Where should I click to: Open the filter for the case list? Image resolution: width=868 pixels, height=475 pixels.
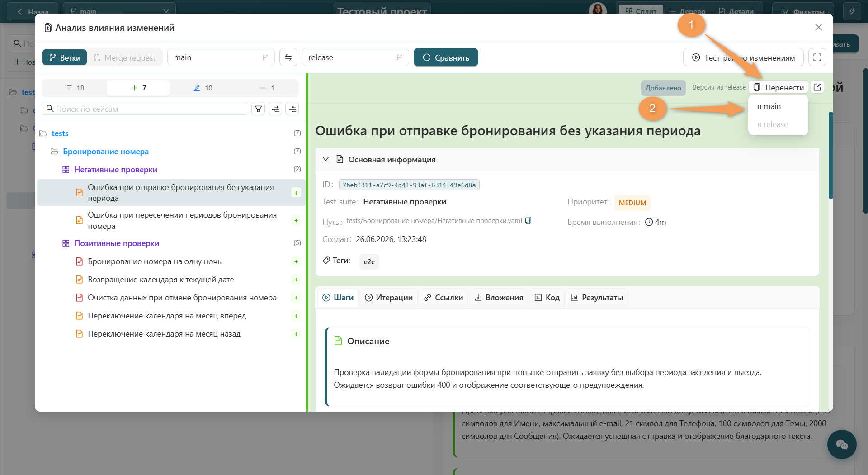[x=258, y=109]
